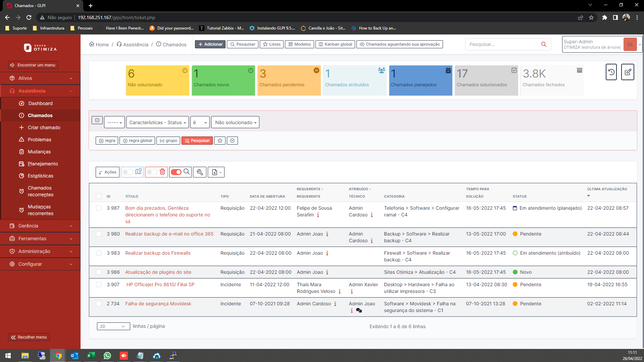The width and height of the screenshot is (644, 362).
Task: Open the Kanban global view
Action: [x=335, y=44]
